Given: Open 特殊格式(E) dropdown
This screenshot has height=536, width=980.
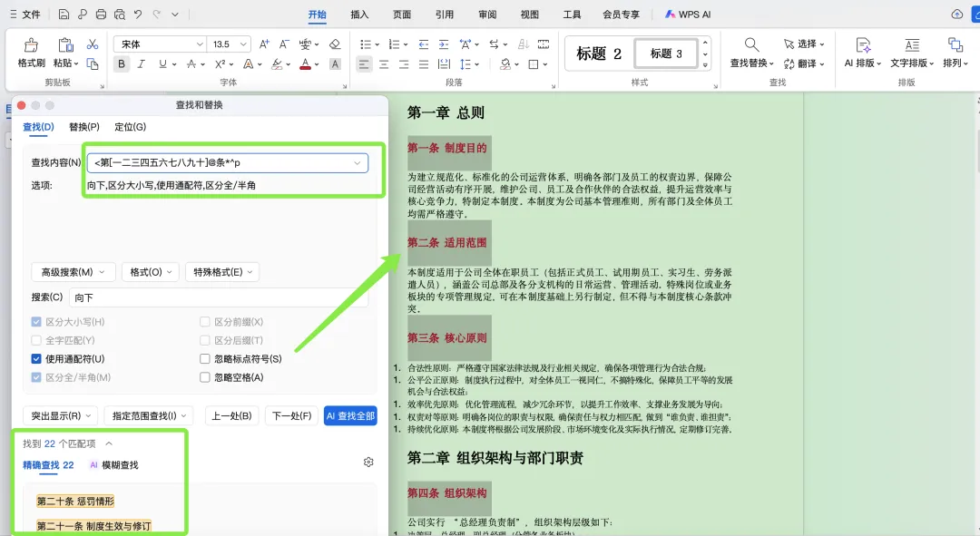Looking at the screenshot, I should click(x=222, y=272).
